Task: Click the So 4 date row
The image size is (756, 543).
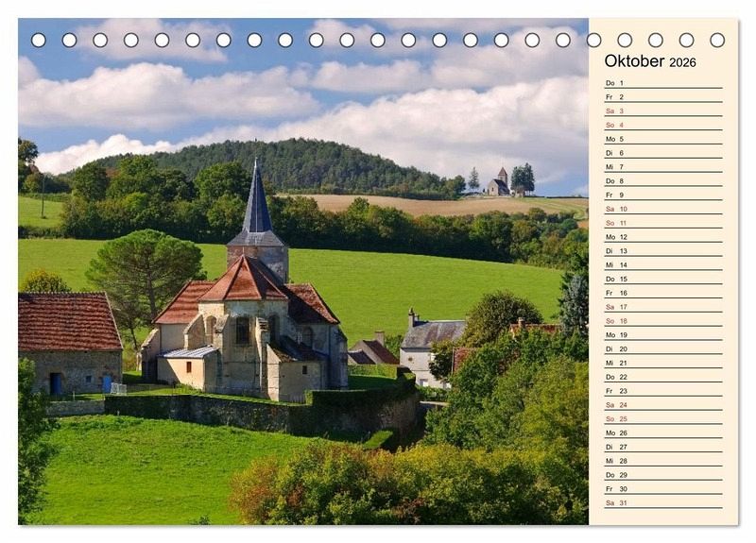Action: click(x=662, y=125)
